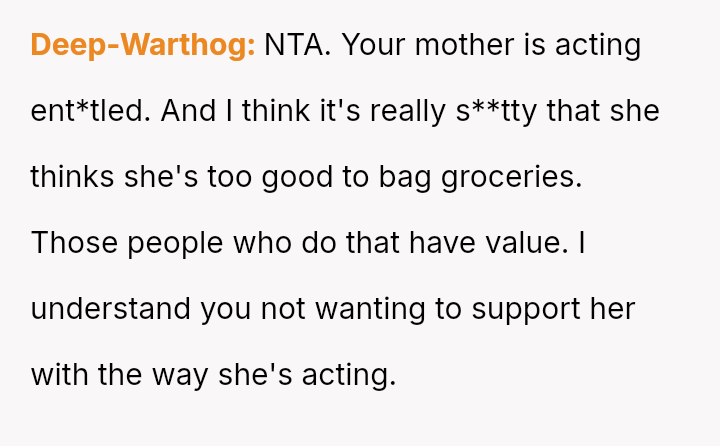
Task: Click the Deep-Warthog username
Action: [x=143, y=45]
